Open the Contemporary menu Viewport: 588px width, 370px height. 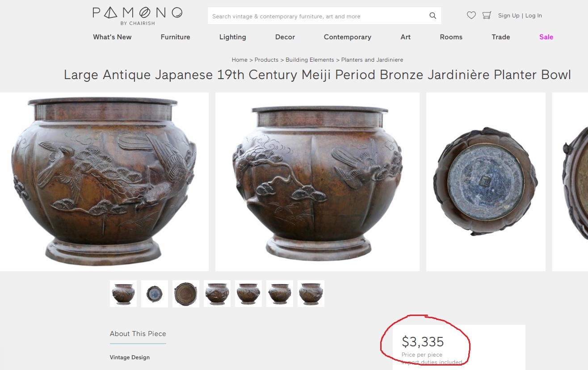tap(348, 37)
